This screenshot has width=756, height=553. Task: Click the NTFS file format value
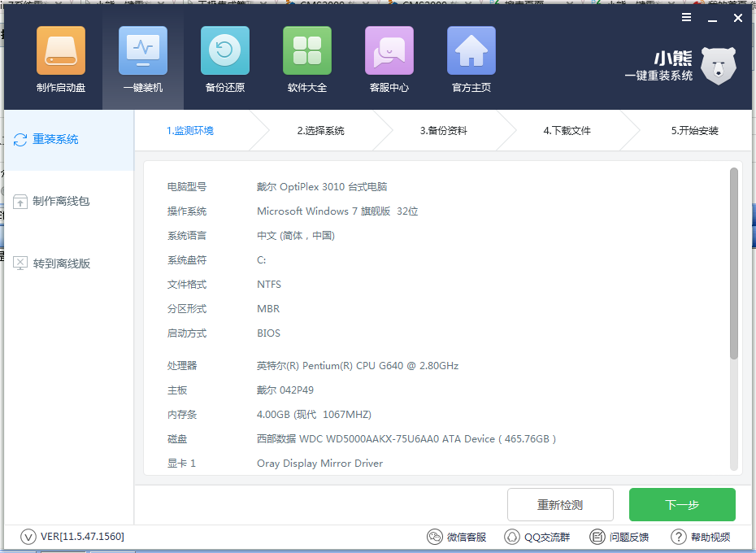(269, 284)
